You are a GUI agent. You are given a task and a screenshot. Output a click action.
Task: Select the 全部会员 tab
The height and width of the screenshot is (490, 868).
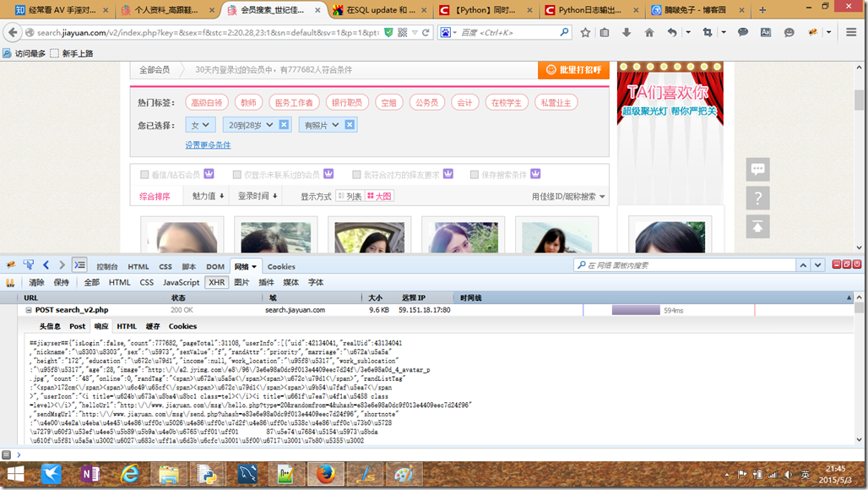(155, 70)
